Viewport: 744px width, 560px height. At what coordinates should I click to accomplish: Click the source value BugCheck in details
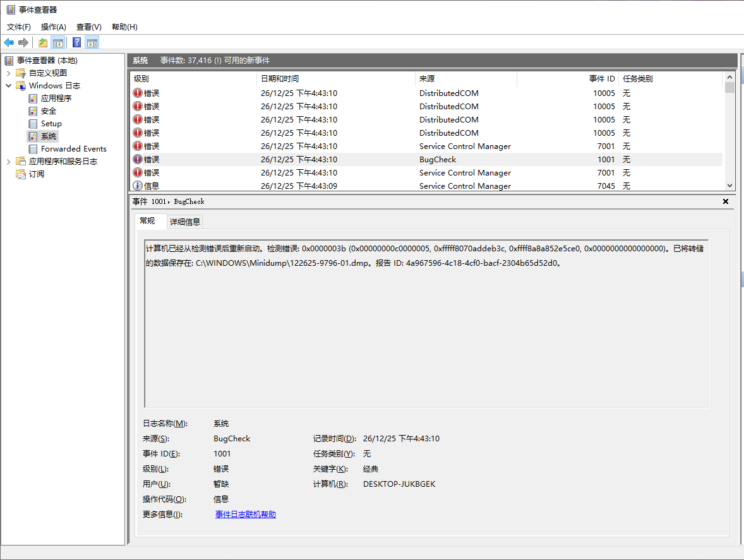pyautogui.click(x=232, y=439)
